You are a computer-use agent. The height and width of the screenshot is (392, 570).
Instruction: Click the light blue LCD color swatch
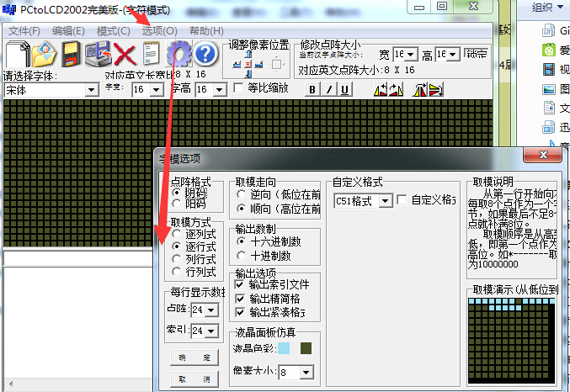284,348
